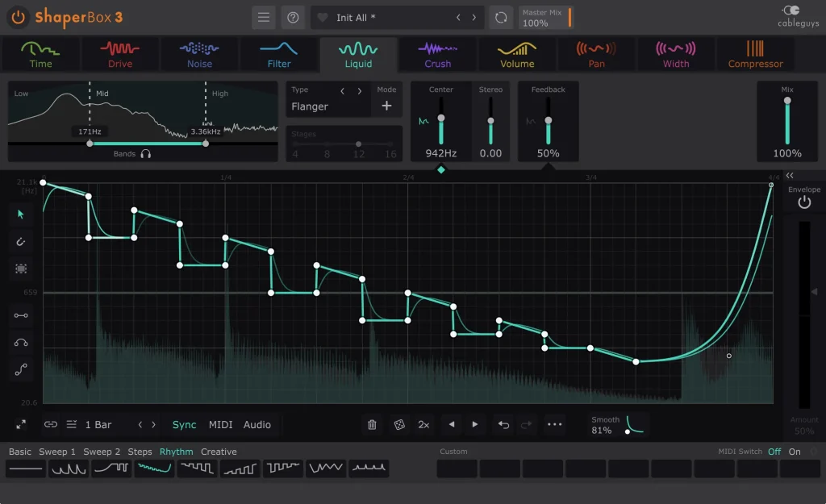Click the expand editor fullscreen icon
This screenshot has height=504, width=826.
(x=21, y=424)
